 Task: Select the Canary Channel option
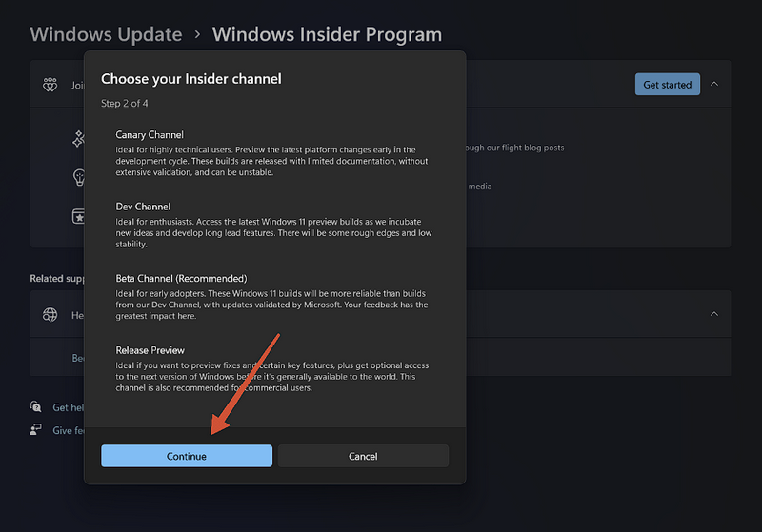pyautogui.click(x=150, y=135)
